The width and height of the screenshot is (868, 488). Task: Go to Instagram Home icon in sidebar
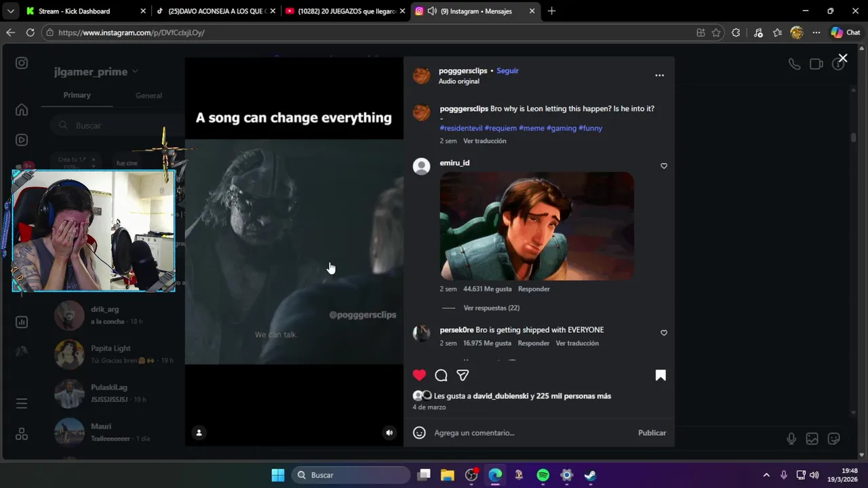coord(22,110)
